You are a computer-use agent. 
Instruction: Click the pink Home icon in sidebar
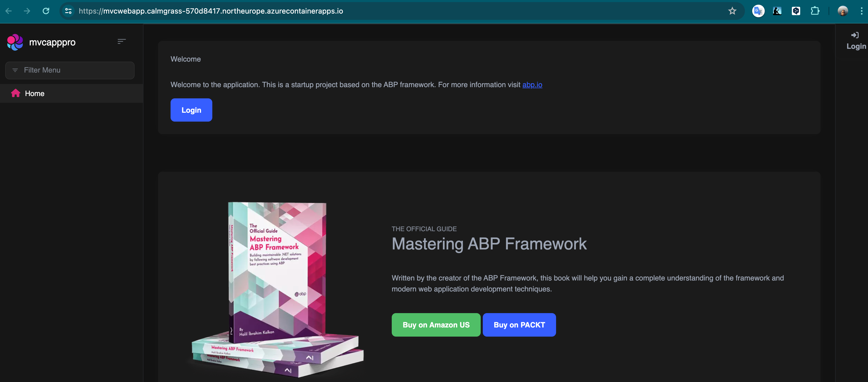coord(15,93)
